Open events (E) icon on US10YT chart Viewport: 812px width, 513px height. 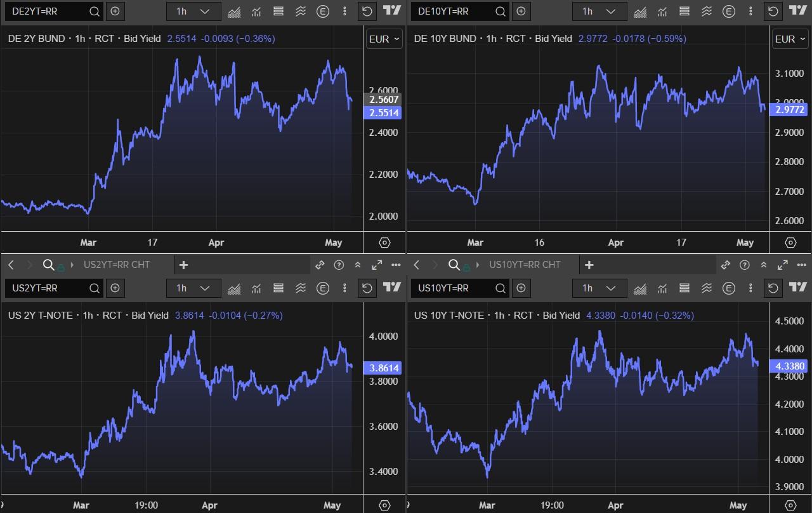tap(729, 288)
